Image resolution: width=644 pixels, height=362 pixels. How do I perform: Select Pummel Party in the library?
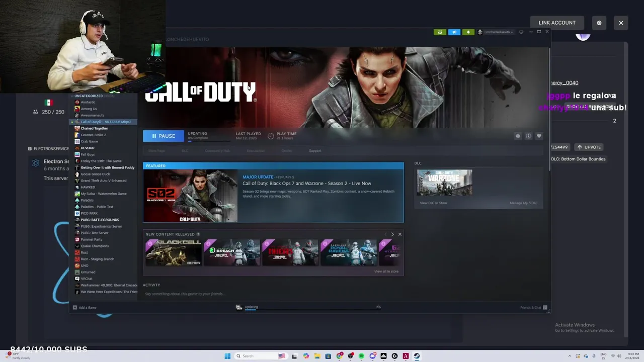click(x=91, y=239)
